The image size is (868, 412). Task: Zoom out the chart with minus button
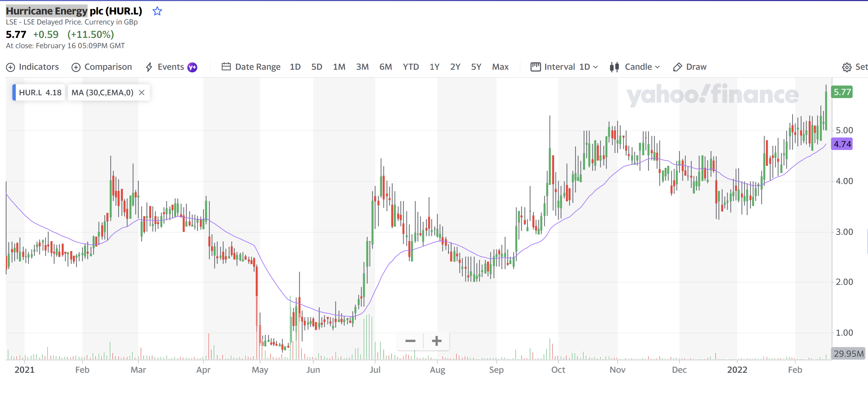click(410, 341)
